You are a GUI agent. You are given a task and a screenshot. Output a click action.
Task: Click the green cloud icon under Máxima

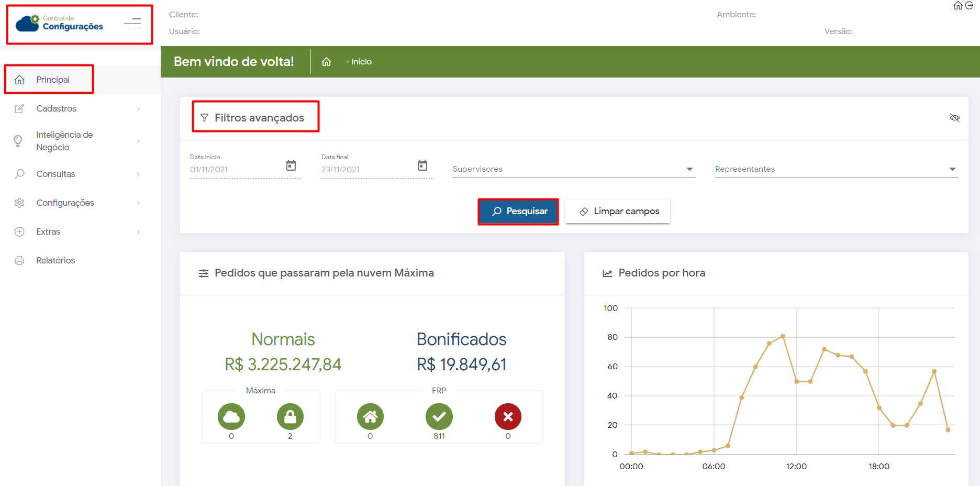231,417
